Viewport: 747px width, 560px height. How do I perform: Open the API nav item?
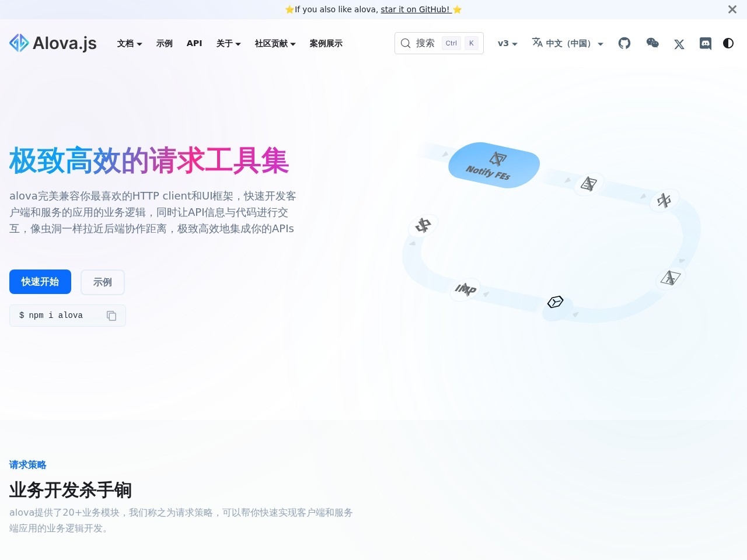click(194, 43)
